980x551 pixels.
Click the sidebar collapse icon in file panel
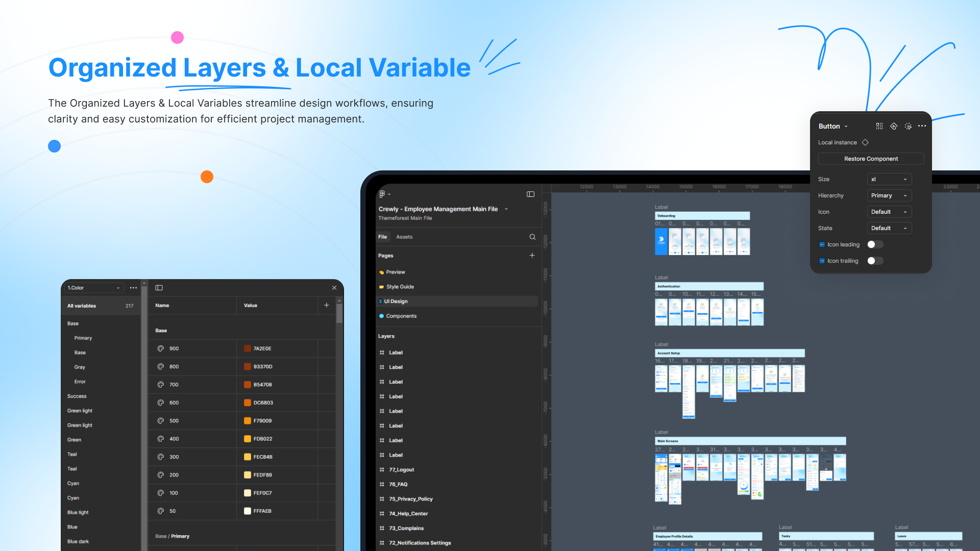(530, 194)
